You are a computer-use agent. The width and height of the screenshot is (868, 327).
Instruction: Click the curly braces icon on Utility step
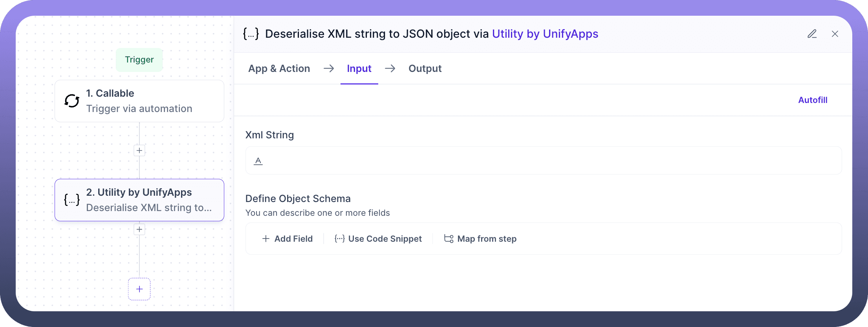[72, 200]
